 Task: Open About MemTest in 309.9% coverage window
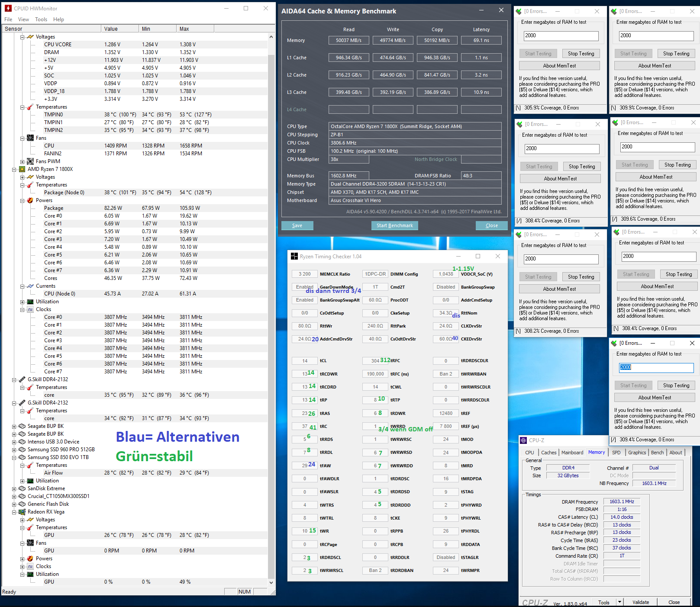pos(655,66)
